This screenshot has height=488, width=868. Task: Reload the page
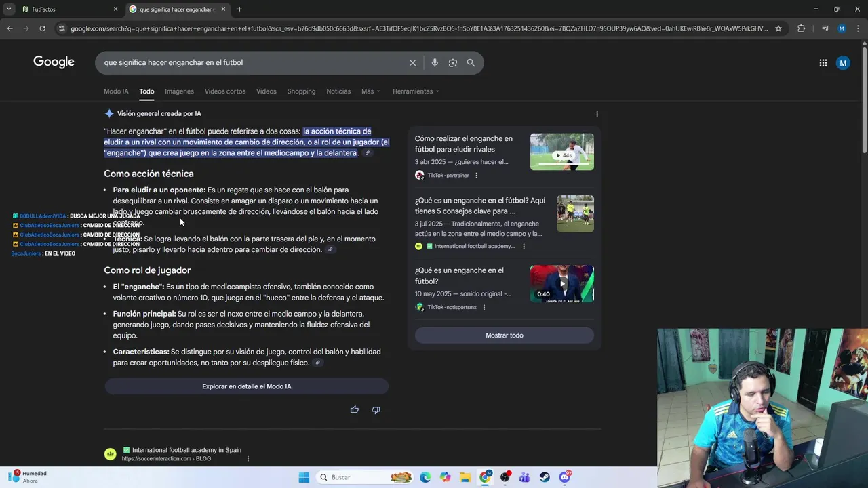[x=42, y=28]
